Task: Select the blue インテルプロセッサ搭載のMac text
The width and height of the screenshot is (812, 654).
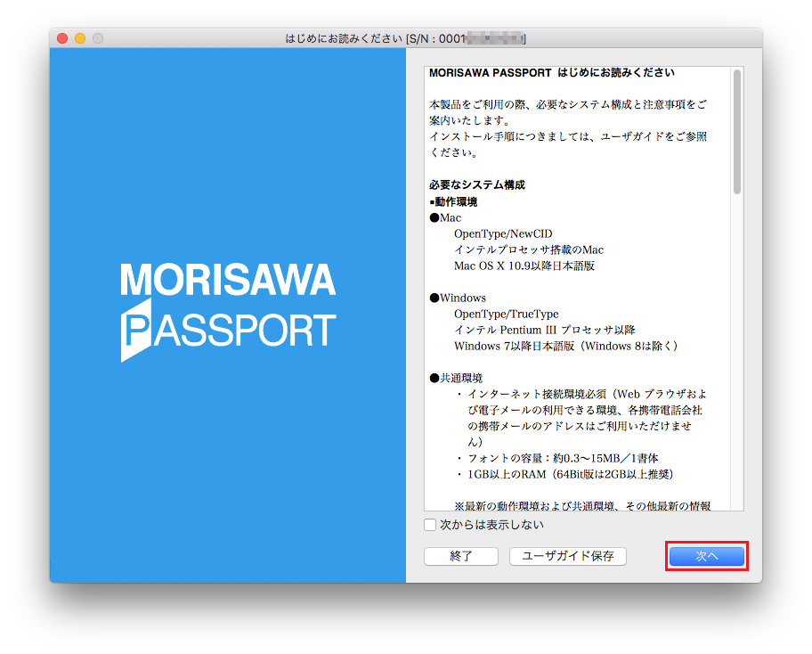Action: 528,250
